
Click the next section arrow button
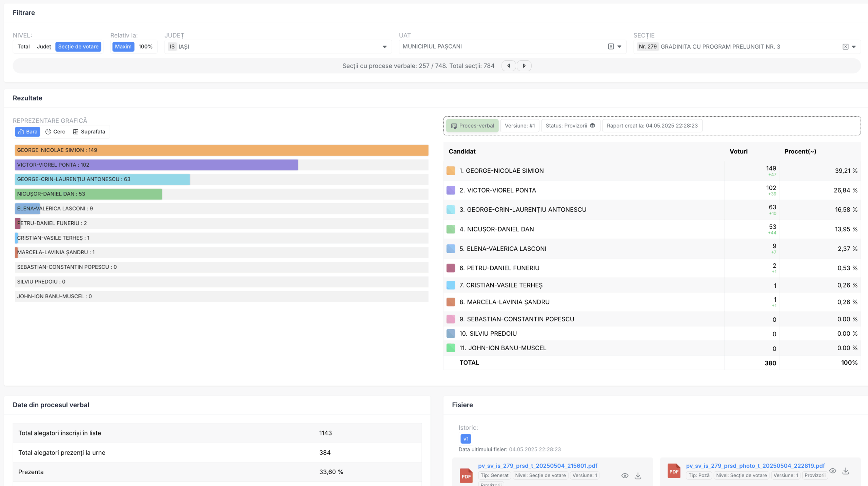click(524, 66)
